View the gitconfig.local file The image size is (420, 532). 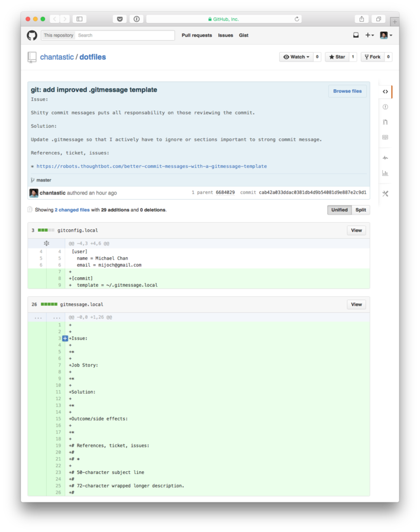pyautogui.click(x=356, y=231)
